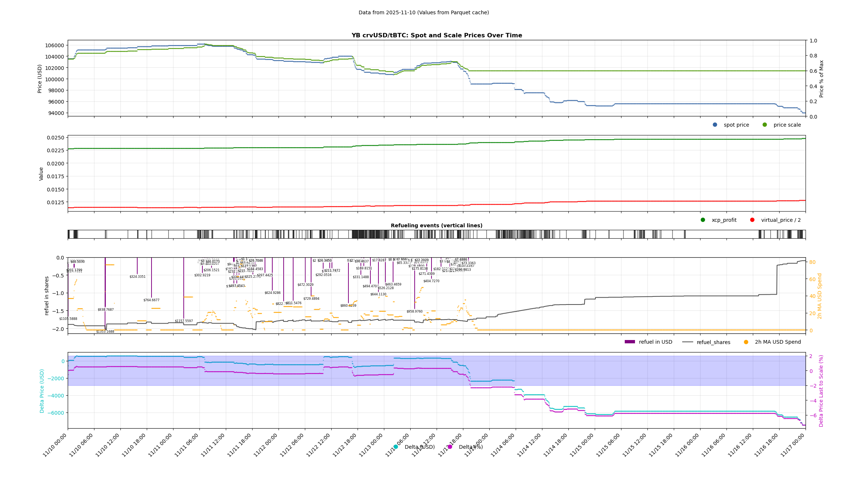Click the green xcp_profit legend marker

coord(703,220)
